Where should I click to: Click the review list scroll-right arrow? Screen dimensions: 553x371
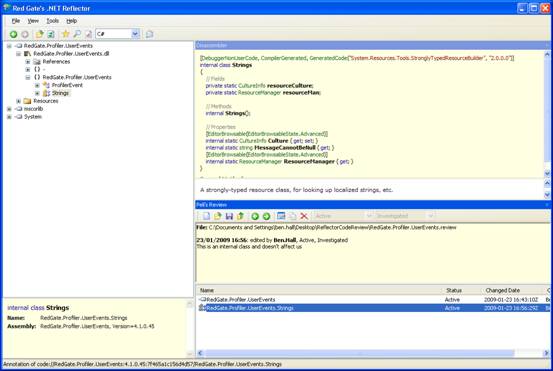click(547, 353)
